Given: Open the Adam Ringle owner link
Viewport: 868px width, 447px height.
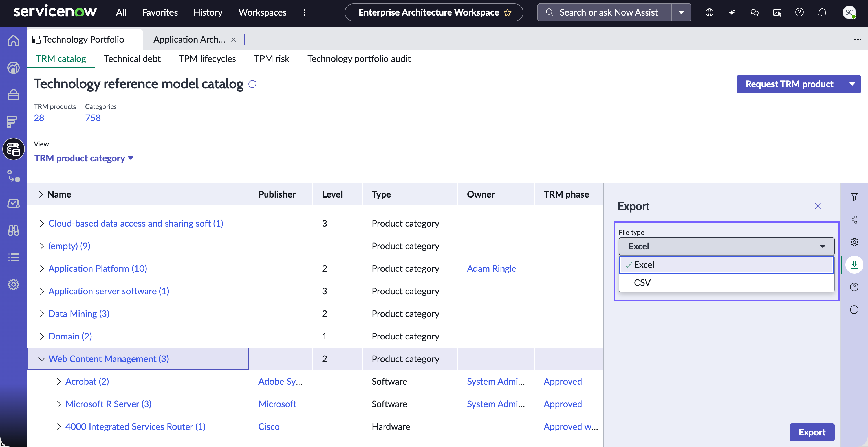Looking at the screenshot, I should coord(491,269).
